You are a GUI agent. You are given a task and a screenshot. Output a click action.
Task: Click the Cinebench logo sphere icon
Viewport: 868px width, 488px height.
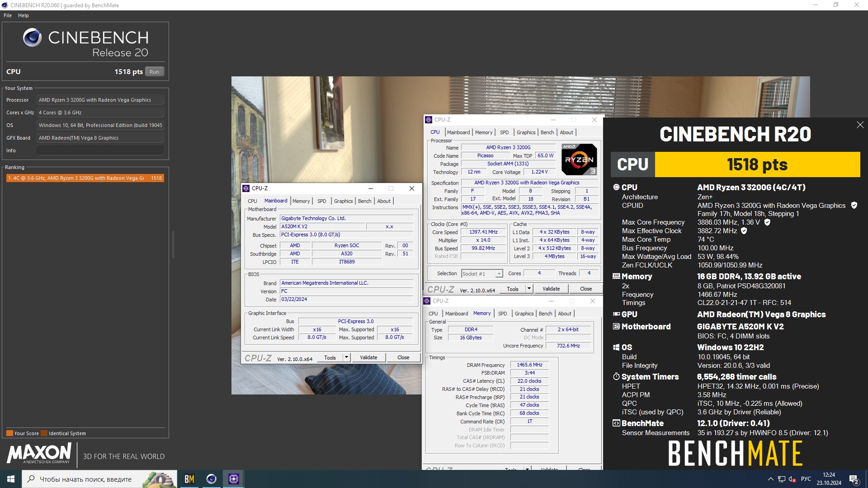[33, 38]
